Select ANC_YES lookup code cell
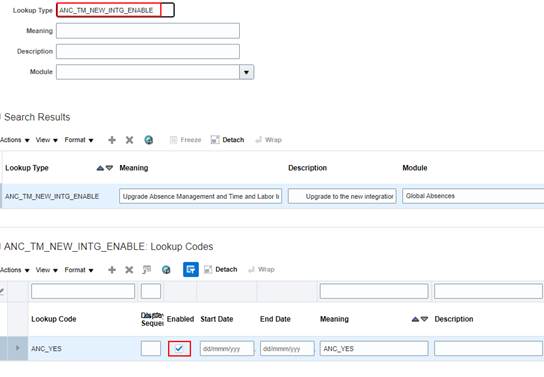 click(46, 349)
